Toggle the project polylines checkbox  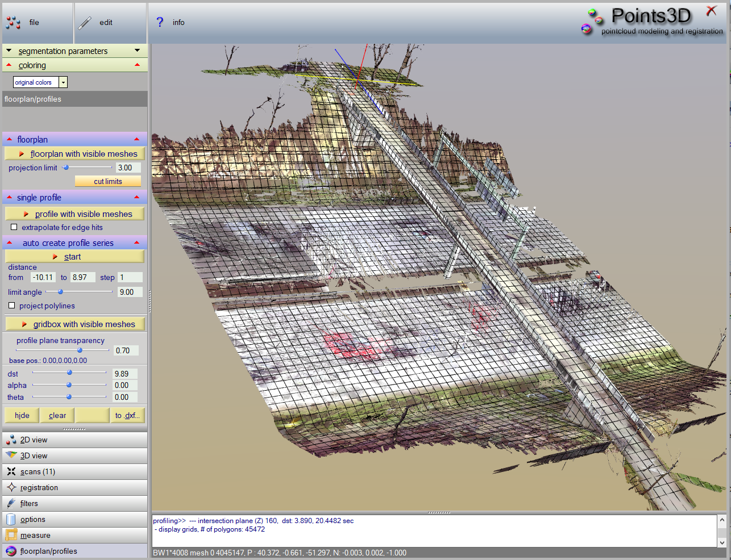click(x=12, y=306)
